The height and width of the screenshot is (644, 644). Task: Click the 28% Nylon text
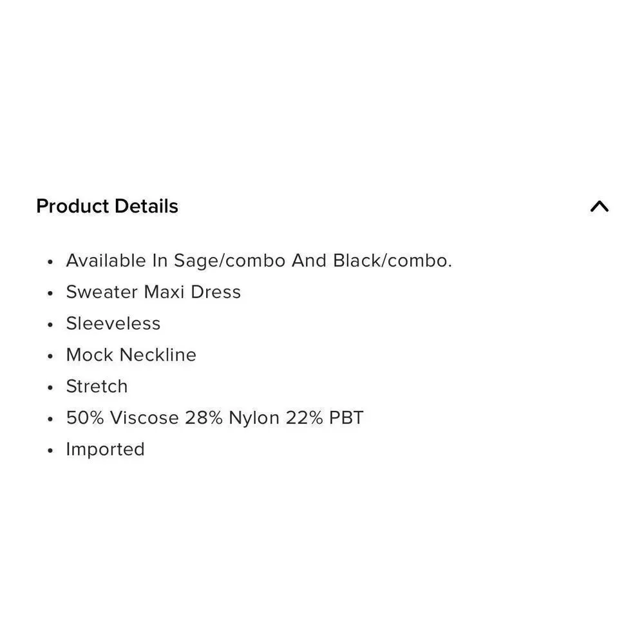point(232,418)
